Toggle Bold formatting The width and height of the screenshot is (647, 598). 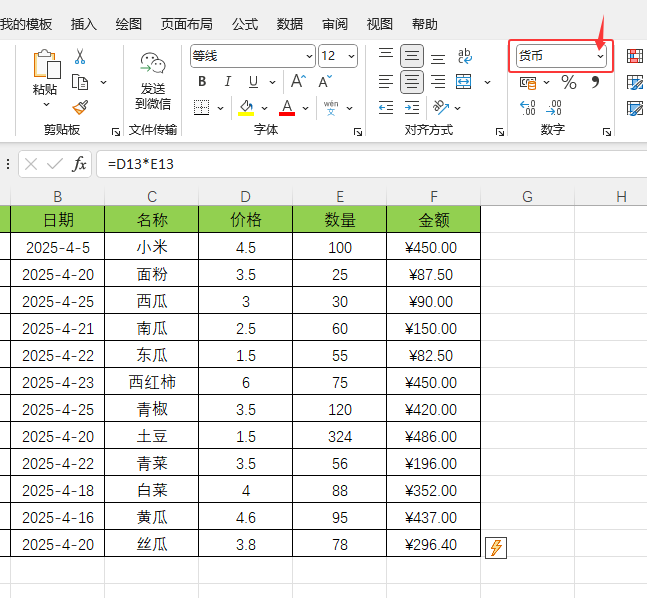202,82
